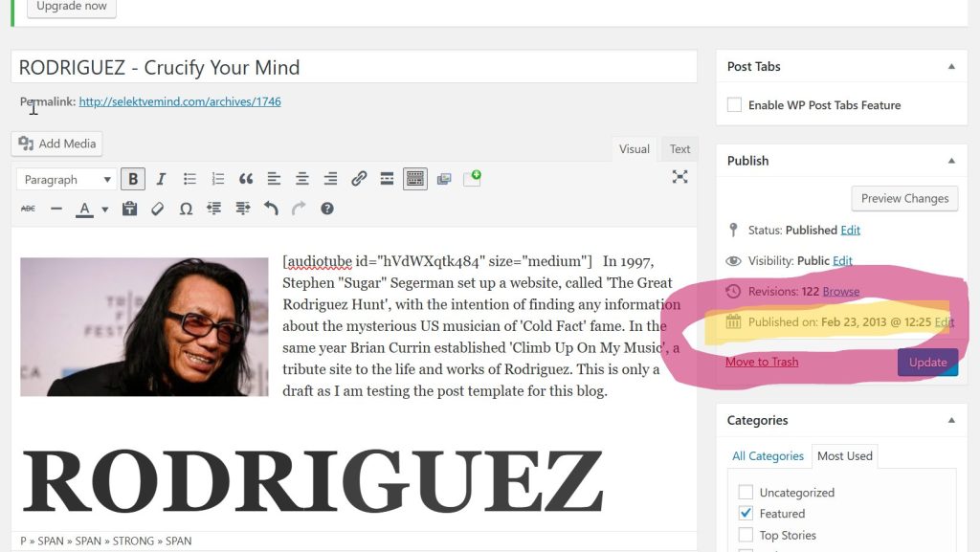Insert a bulleted list
The image size is (980, 552).
pos(189,179)
